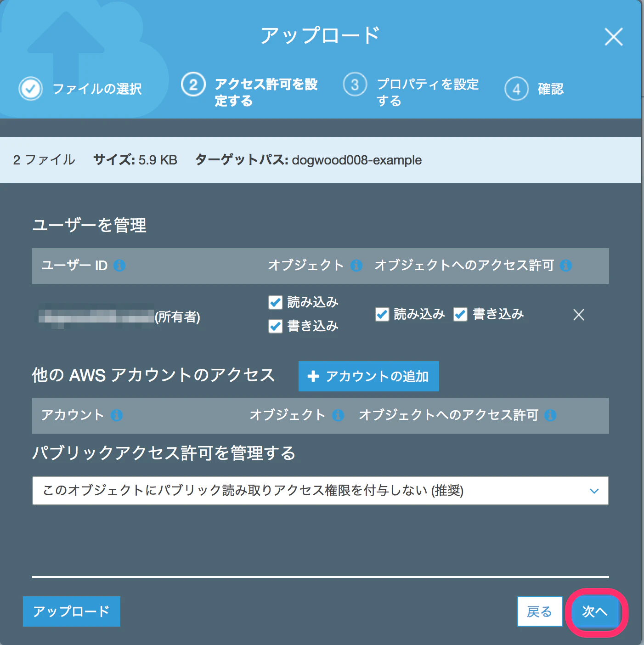Toggle 書き込み under オブジェクトへのアクセス許可
Screen dimensions: 644x645
coord(460,314)
